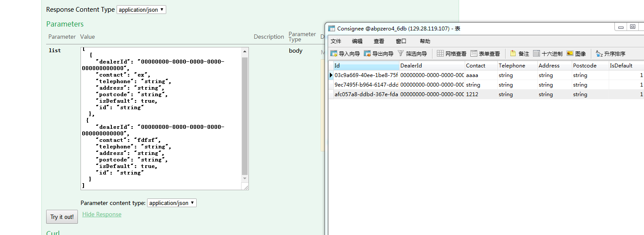Screen dimensions: 644x235
Task: Click the textarea scrollbar down arrow
Action: pyautogui.click(x=245, y=178)
